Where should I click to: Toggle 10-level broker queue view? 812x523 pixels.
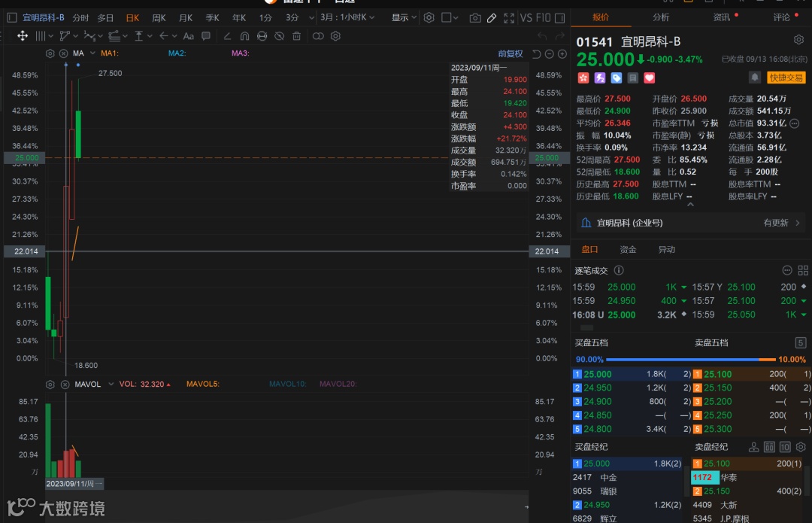pyautogui.click(x=785, y=447)
